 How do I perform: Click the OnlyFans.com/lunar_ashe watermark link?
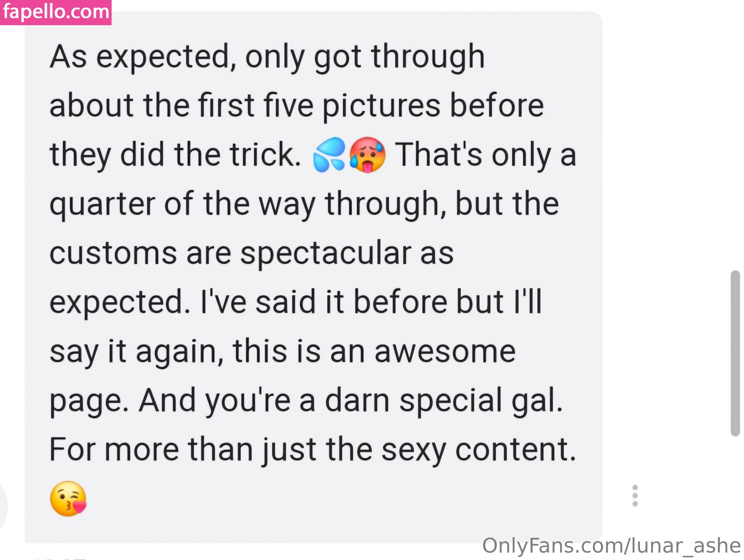tap(611, 546)
